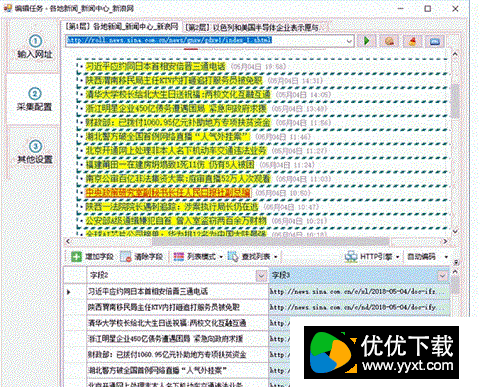Click the HTTP引擎 network icon
480x387 pixels.
tap(351, 256)
